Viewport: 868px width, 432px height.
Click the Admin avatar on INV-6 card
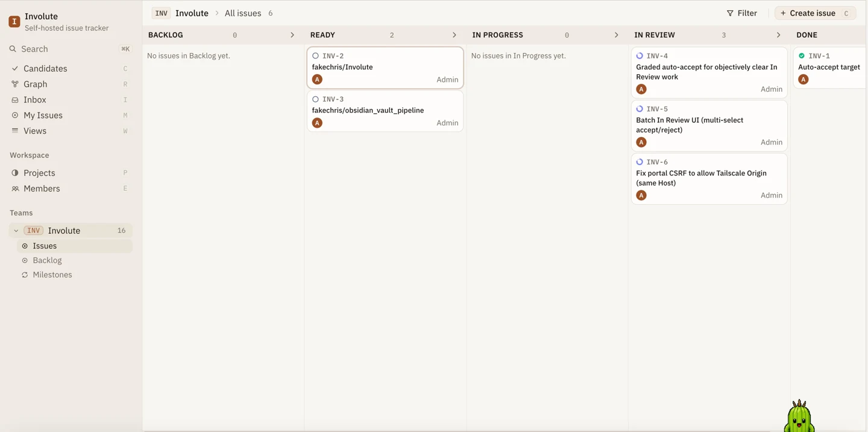641,195
